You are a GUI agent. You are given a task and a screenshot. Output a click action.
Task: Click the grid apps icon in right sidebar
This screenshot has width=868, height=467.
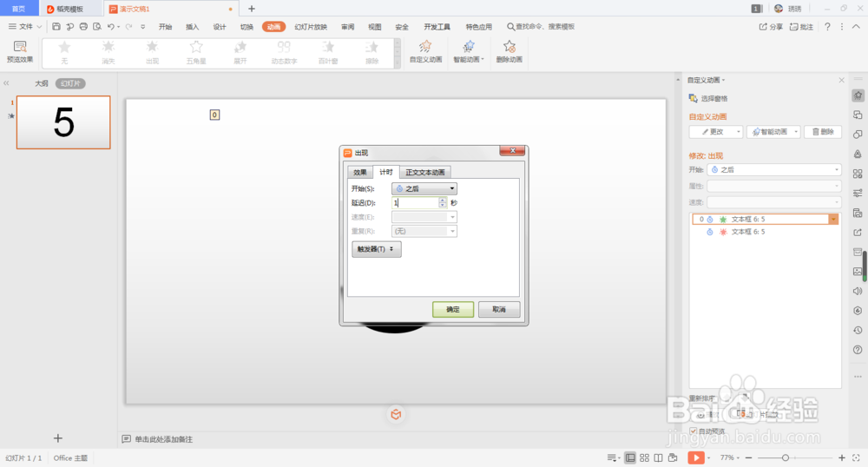(x=858, y=174)
